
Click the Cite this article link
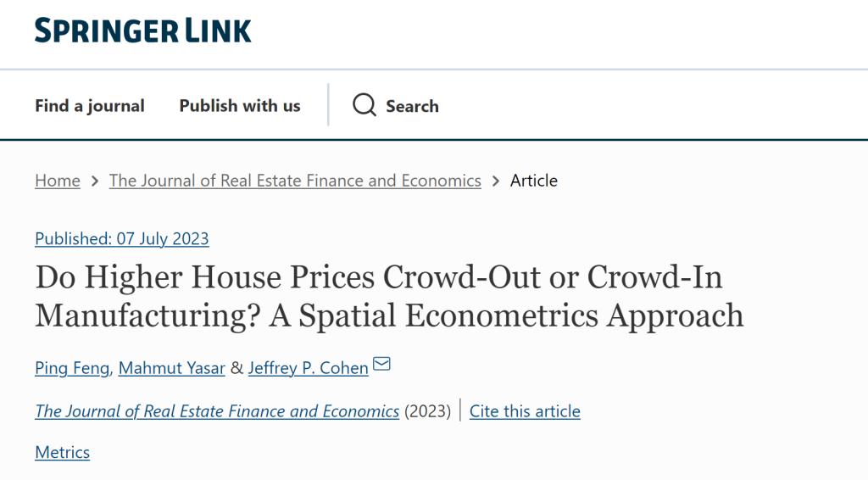pyautogui.click(x=525, y=411)
